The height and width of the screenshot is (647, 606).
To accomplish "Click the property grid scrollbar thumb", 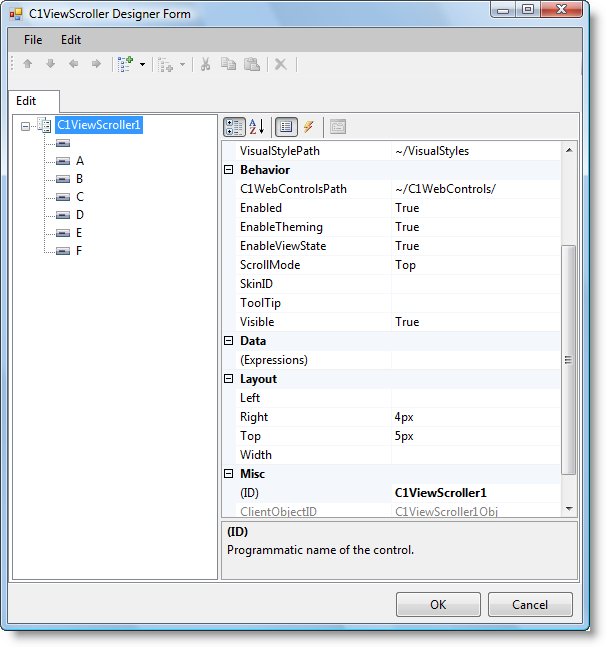I will coord(569,360).
